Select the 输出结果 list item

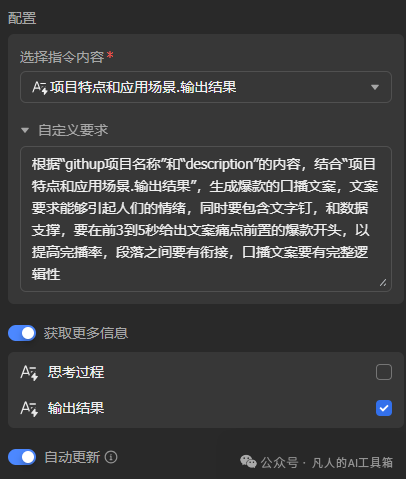[206, 408]
